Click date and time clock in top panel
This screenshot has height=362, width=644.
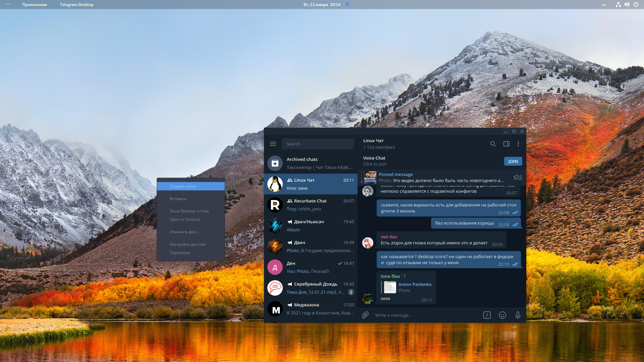coord(322,5)
